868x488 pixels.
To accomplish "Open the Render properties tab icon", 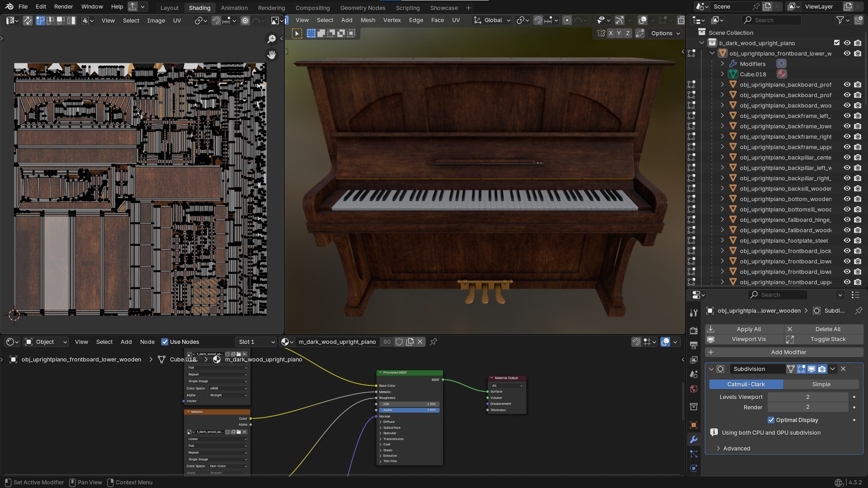I will click(693, 331).
